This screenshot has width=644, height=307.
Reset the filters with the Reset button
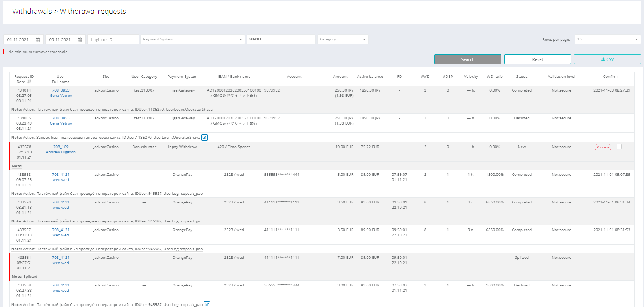(537, 59)
